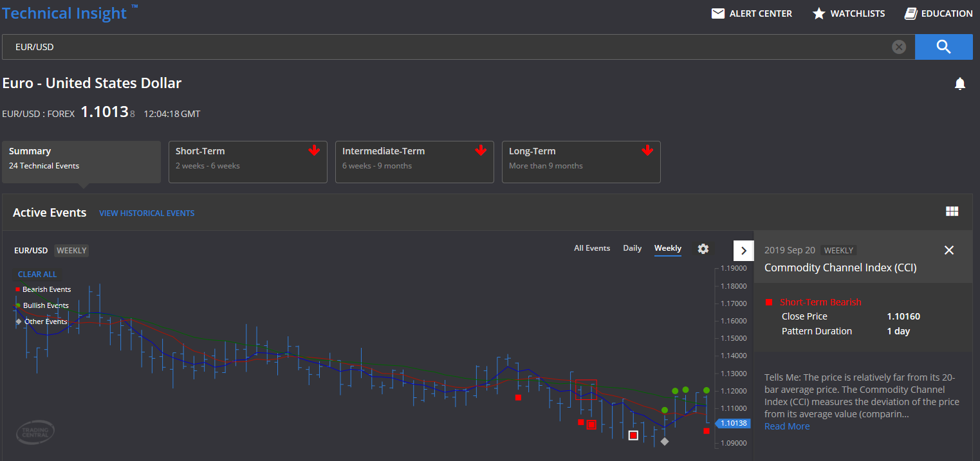Open the grid view for Active Events
Screen dimensions: 980x461
952,211
